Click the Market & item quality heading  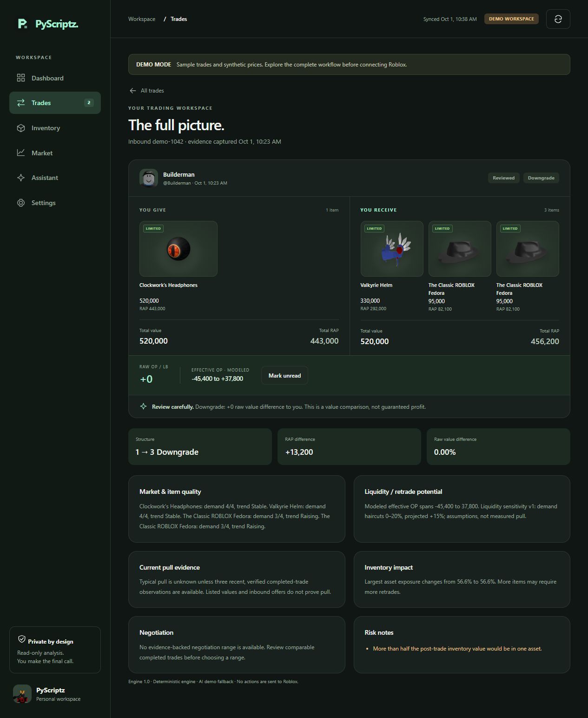click(170, 492)
